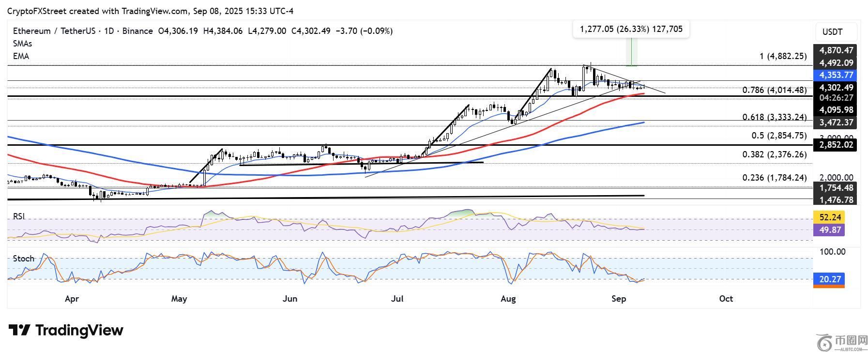868x352 pixels.
Task: Toggle the EMA indicator label
Action: [x=21, y=56]
